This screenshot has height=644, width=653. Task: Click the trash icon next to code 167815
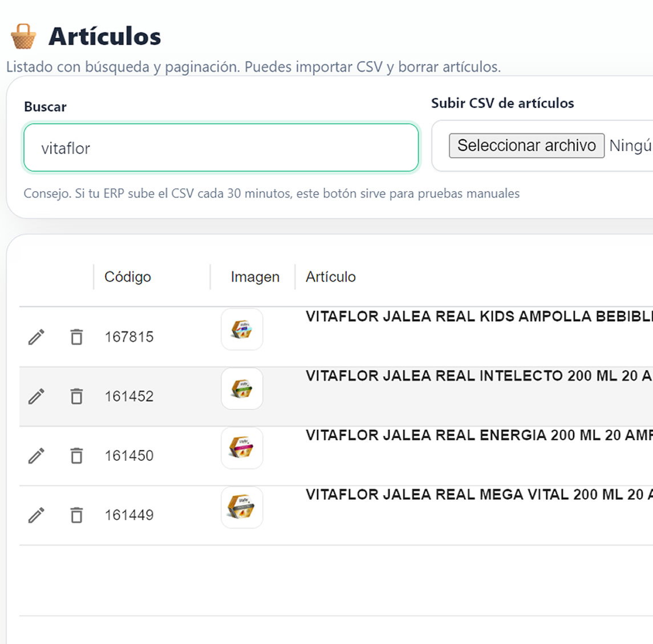click(x=76, y=337)
